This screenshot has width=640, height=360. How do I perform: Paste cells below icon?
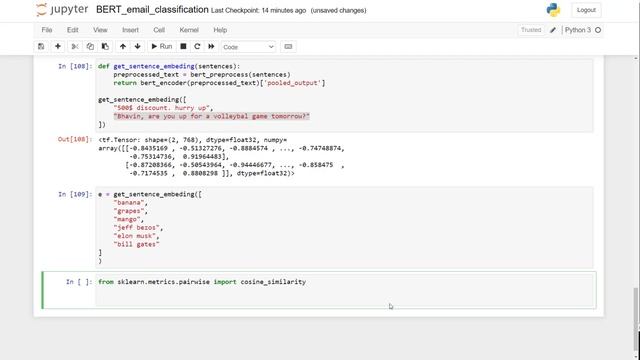(x=105, y=47)
